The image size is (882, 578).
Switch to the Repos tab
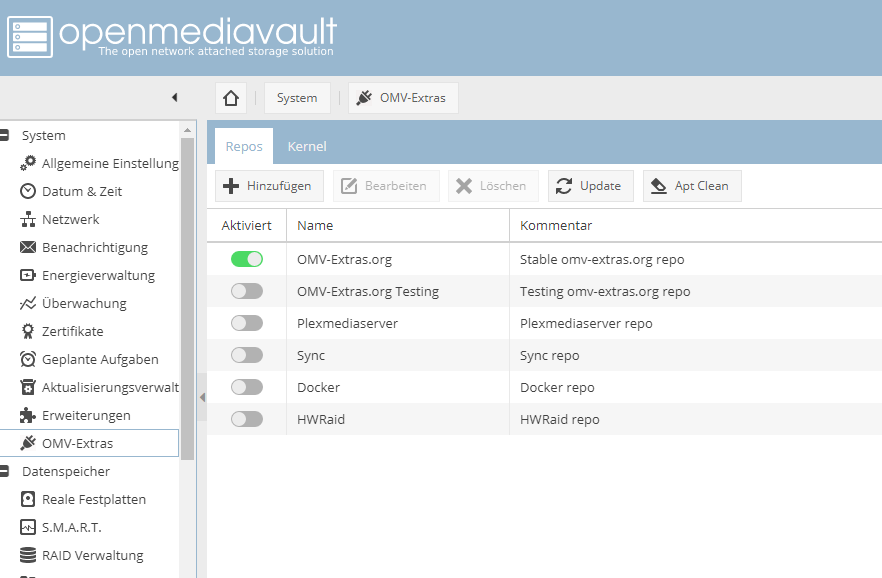point(244,146)
